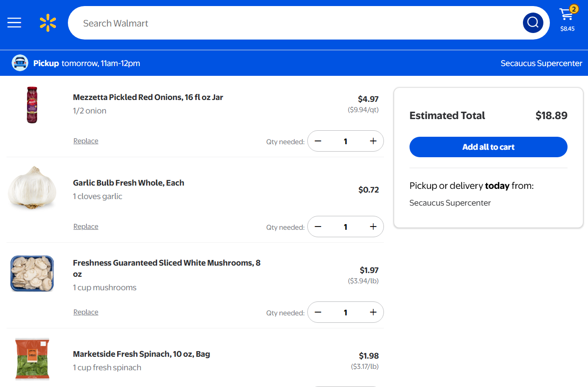Click Add all to cart button
The height and width of the screenshot is (387, 588).
[x=488, y=147]
